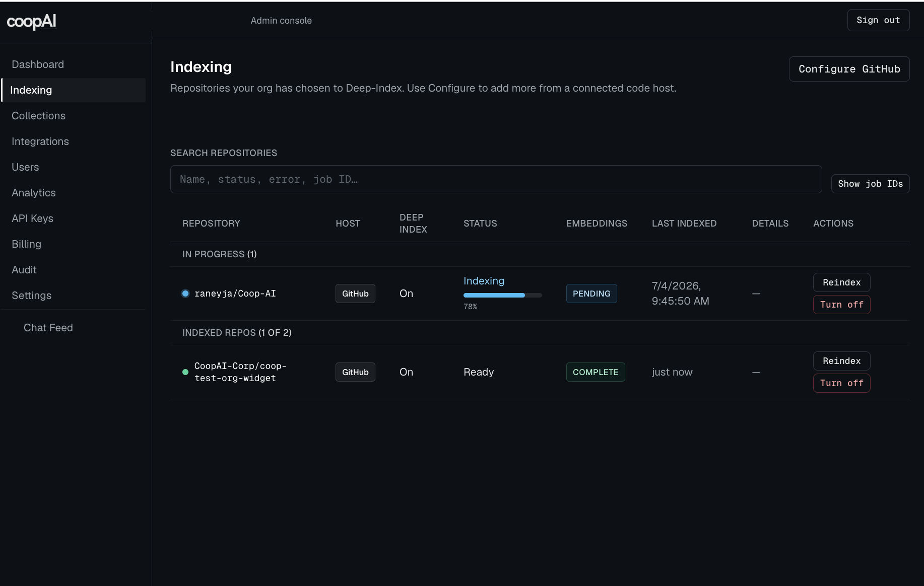Click Configure GitHub button
Image resolution: width=924 pixels, height=586 pixels.
[x=849, y=69]
